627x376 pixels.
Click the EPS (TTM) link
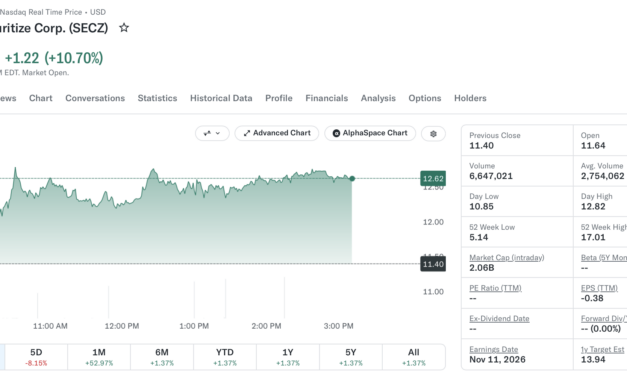(599, 288)
